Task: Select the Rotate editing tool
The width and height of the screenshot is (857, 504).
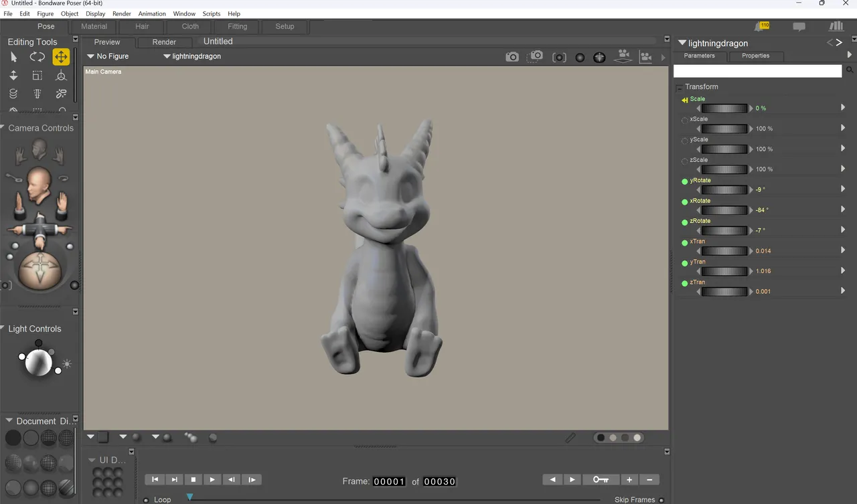Action: tap(37, 57)
